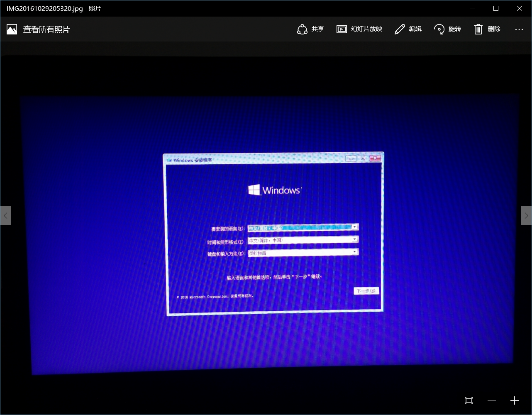Click the 时间和货币格式 dropdown in the photo
The width and height of the screenshot is (532, 415).
click(x=303, y=240)
